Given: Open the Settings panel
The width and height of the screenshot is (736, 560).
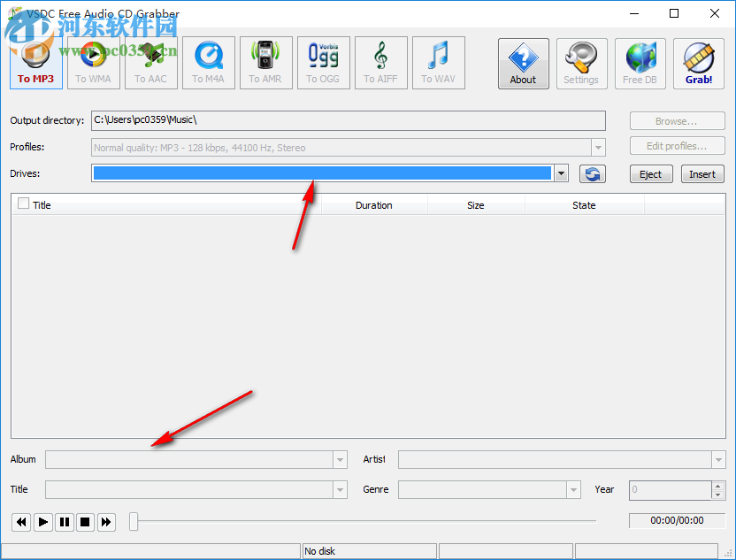Looking at the screenshot, I should 581,63.
